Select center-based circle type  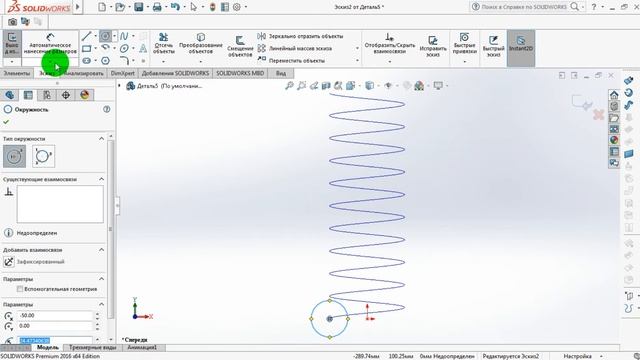14,156
